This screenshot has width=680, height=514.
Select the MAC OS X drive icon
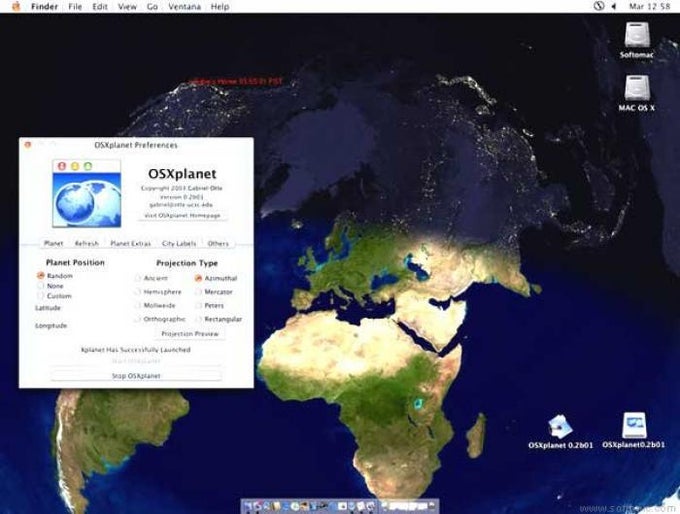[x=637, y=88]
